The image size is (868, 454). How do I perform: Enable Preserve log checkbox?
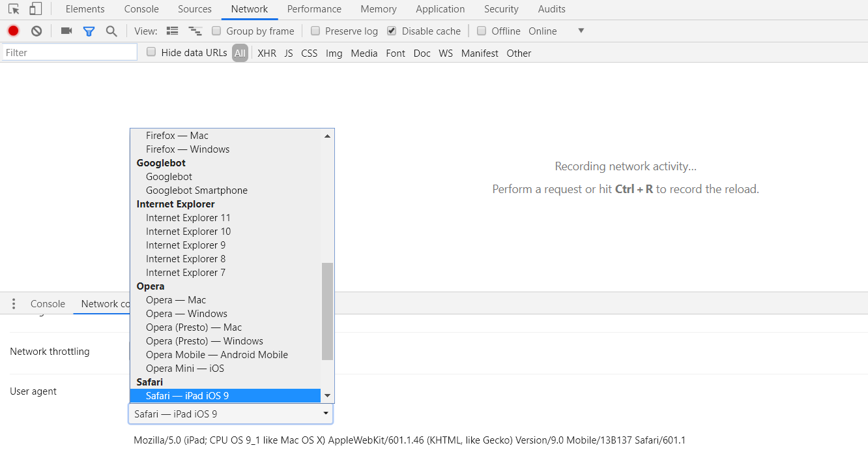(x=315, y=31)
